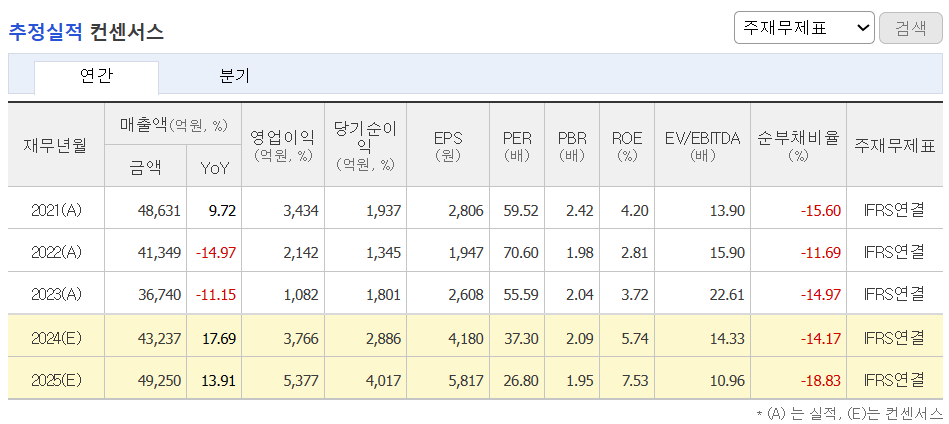Select the 2024(E) row label
Viewport: 949px width, 424px height.
(x=56, y=338)
